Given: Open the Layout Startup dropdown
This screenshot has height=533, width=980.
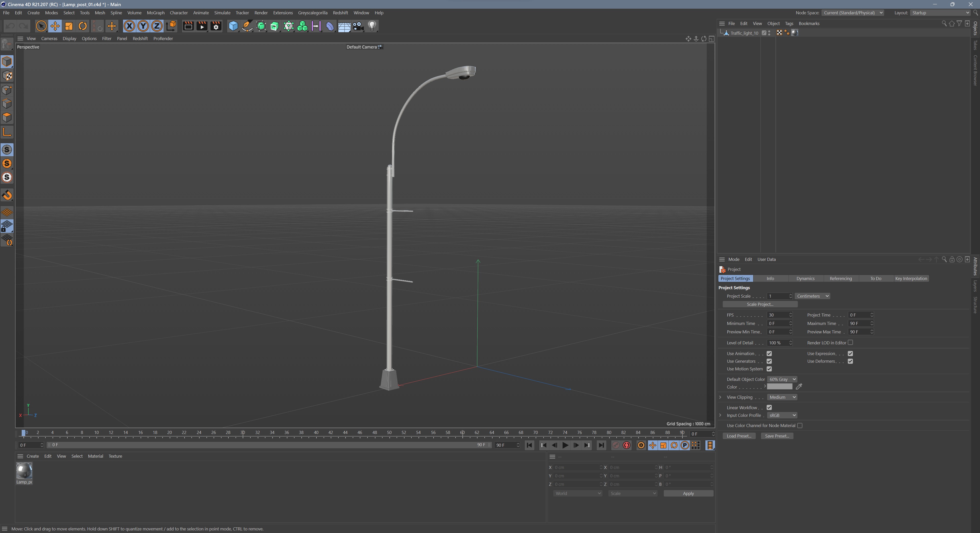Looking at the screenshot, I should click(x=940, y=13).
